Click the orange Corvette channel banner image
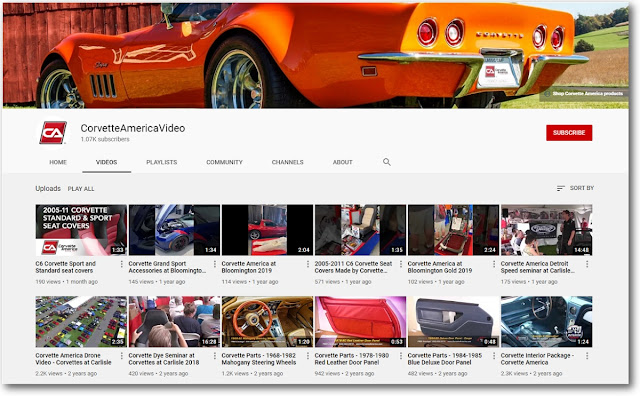 (x=316, y=56)
